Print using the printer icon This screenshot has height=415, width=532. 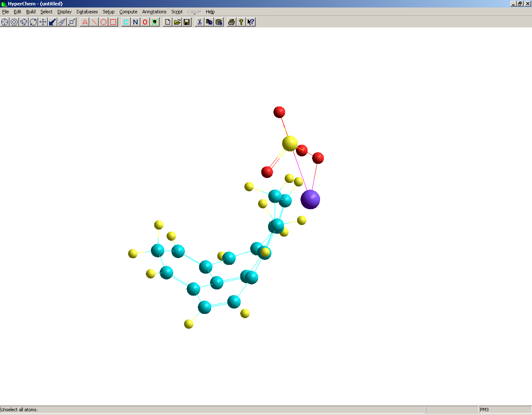click(232, 22)
